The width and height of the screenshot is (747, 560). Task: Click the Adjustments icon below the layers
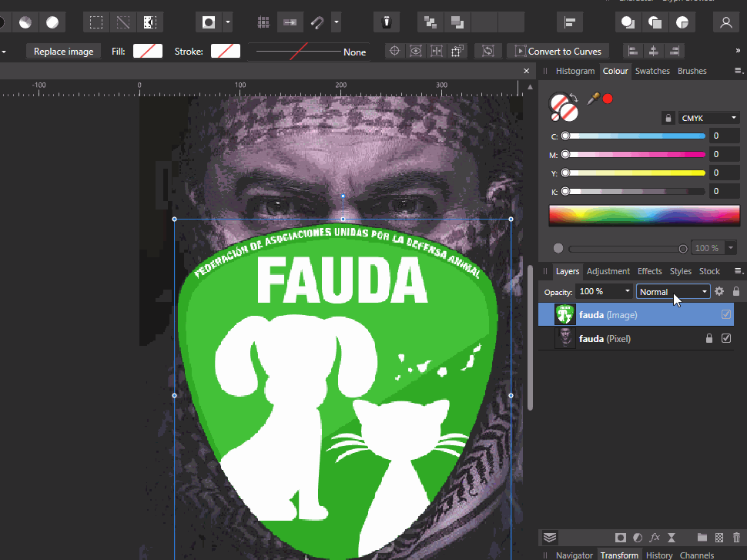(x=638, y=538)
